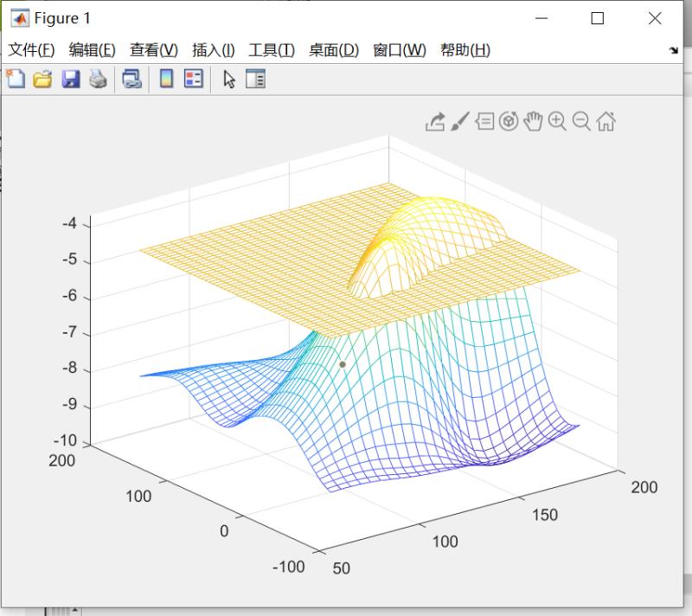Click the New Figure toolbar icon

click(16, 80)
